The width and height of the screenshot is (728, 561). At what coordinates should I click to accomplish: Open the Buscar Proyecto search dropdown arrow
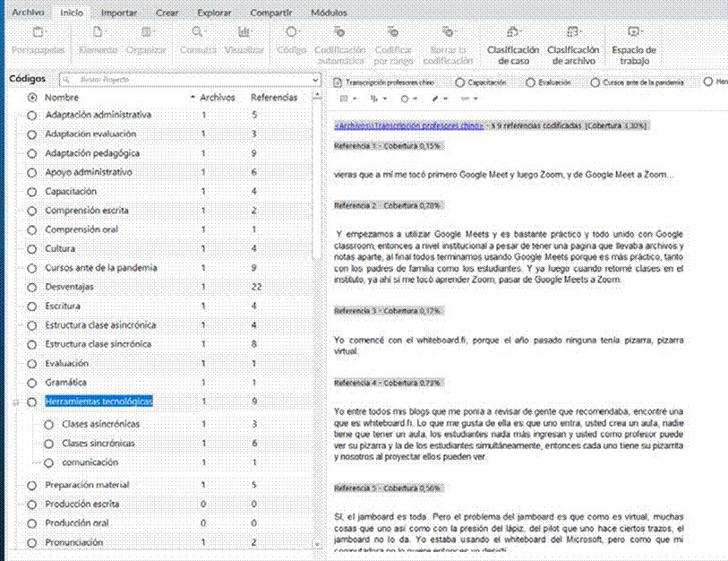point(315,79)
